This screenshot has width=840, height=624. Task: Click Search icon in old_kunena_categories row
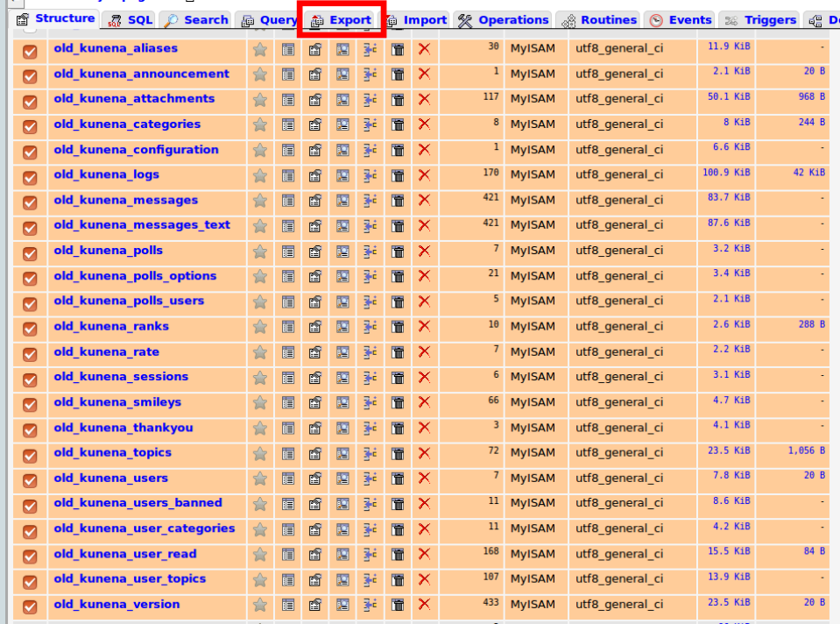(342, 125)
